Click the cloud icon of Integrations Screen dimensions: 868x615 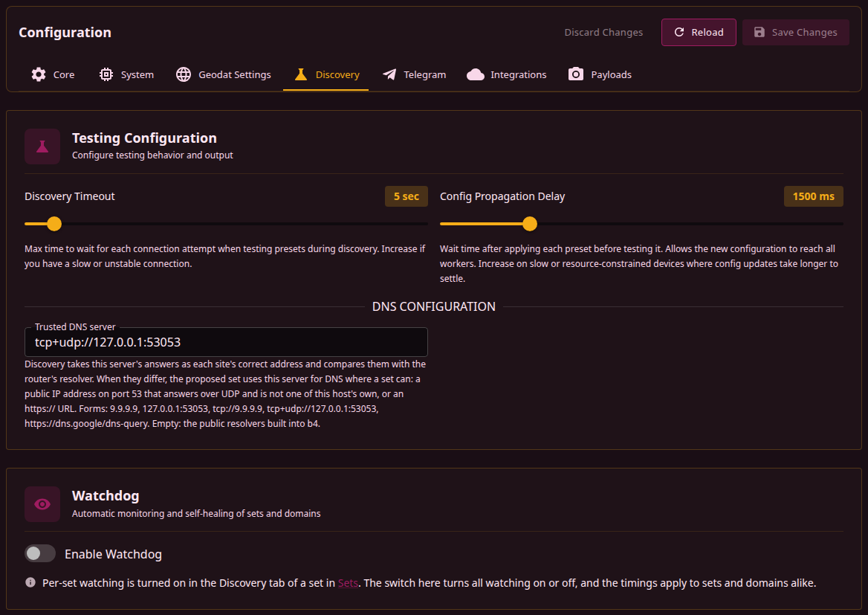476,74
